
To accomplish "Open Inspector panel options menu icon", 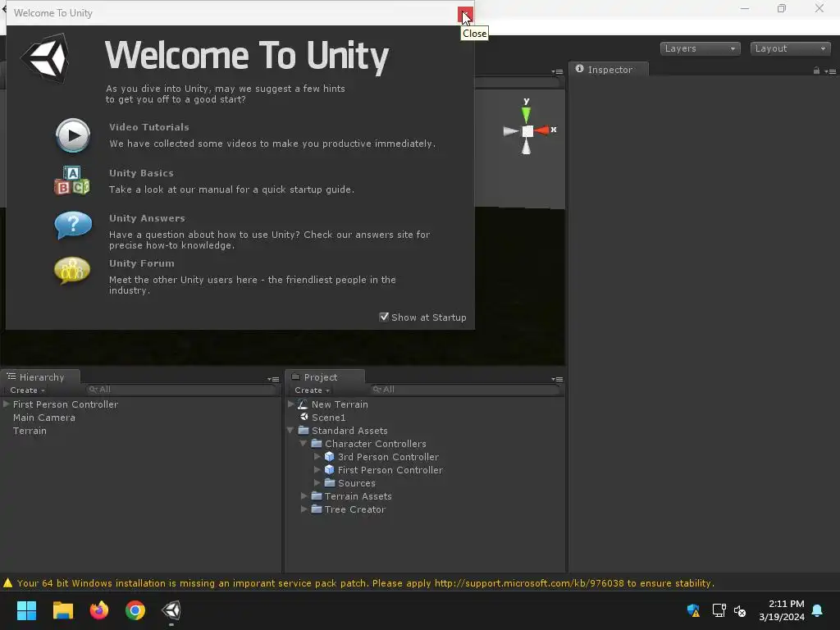I will pos(830,71).
